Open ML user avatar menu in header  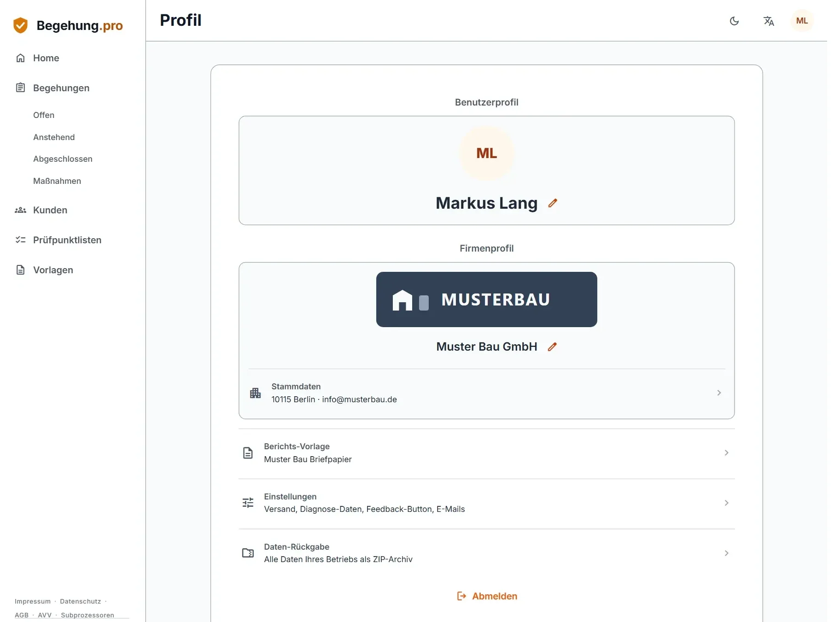click(x=802, y=21)
